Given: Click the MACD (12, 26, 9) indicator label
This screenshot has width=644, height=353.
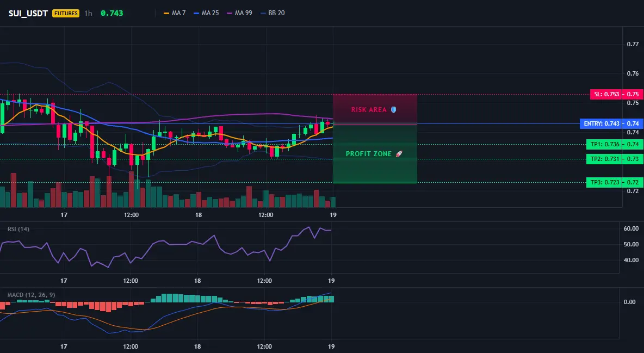Looking at the screenshot, I should pos(31,295).
